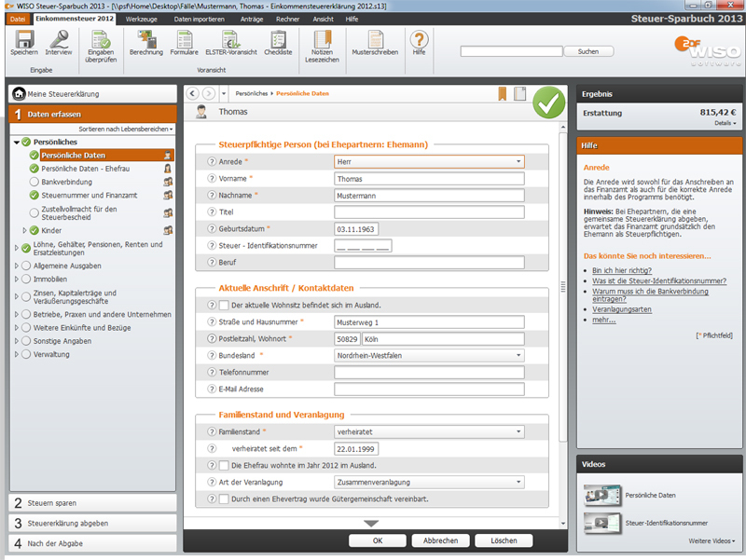Open the Werkzeuge menu
This screenshot has width=746, height=560.
coord(142,19)
